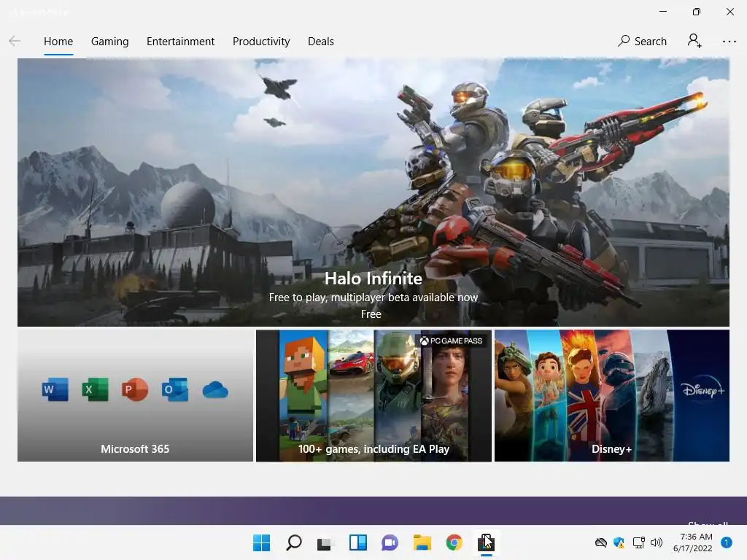Open the Entertainment tab

pos(181,42)
